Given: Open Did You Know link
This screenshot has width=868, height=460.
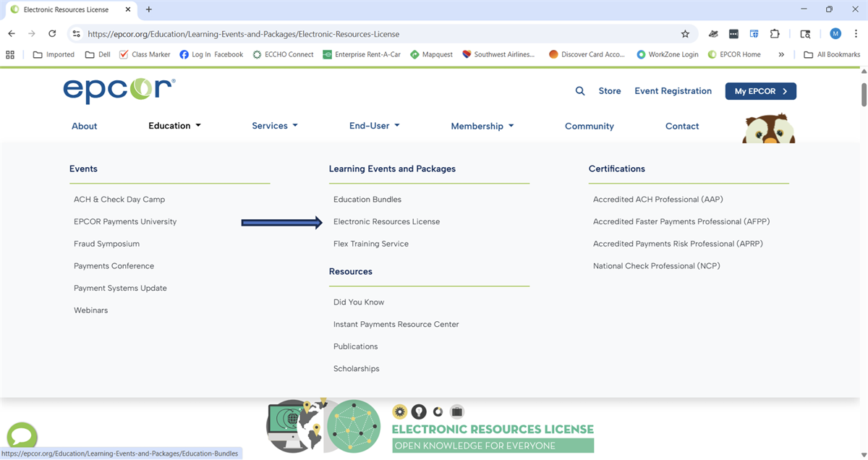Looking at the screenshot, I should 359,302.
